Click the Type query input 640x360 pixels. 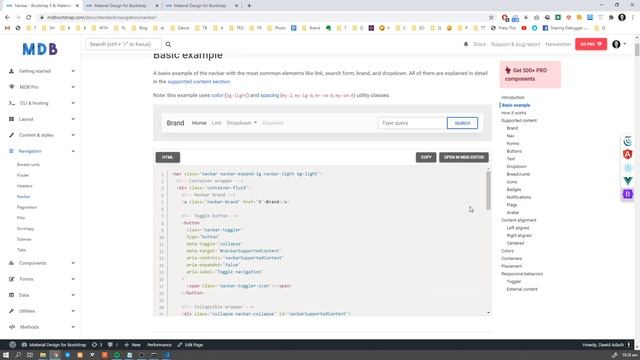pyautogui.click(x=412, y=123)
